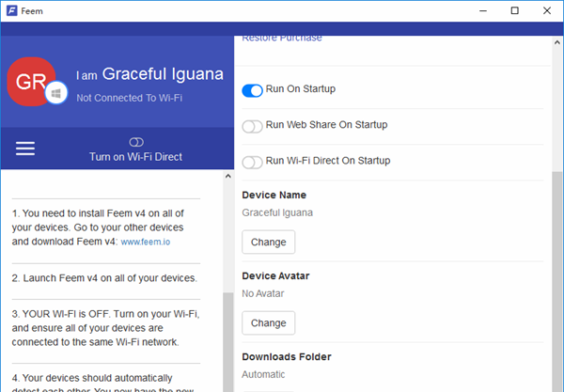Click the Feem app icon in title bar
The image size is (564, 392).
12,10
